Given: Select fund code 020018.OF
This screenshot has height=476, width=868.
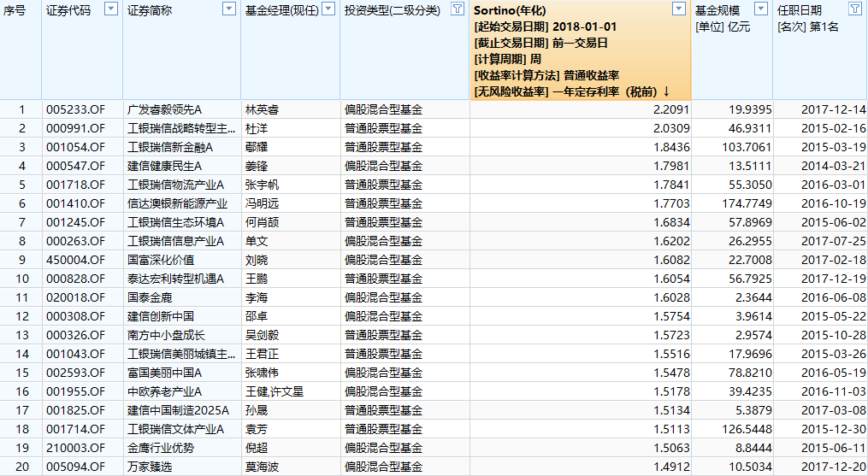Looking at the screenshot, I should coord(75,297).
